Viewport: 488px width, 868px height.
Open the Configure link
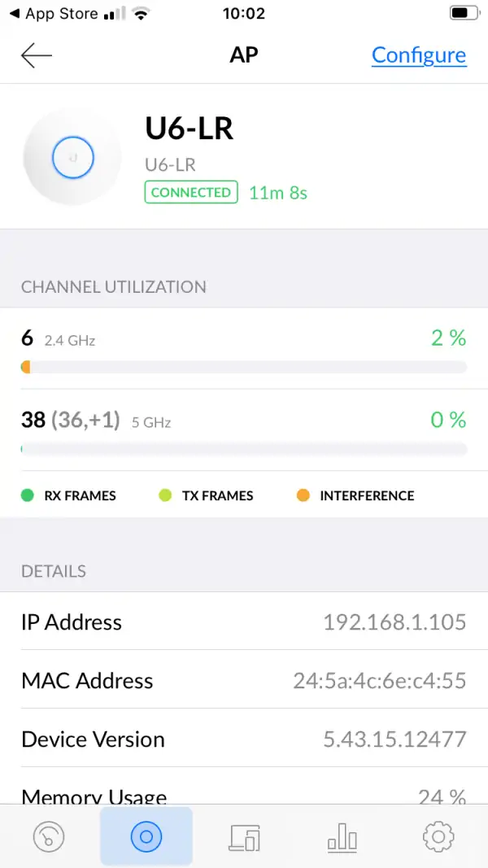419,55
